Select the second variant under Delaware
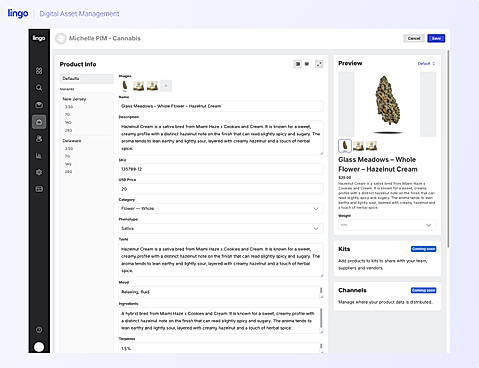This screenshot has height=368, width=479. 67,156
